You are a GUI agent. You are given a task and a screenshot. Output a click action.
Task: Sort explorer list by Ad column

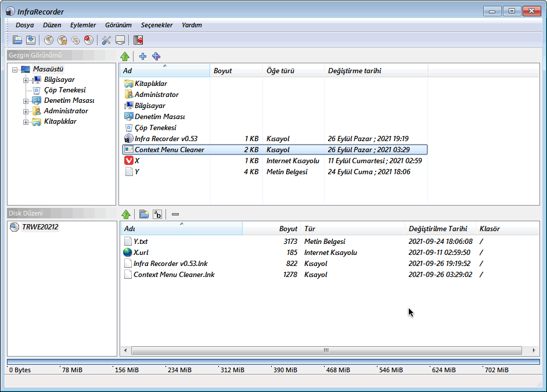(x=165, y=70)
